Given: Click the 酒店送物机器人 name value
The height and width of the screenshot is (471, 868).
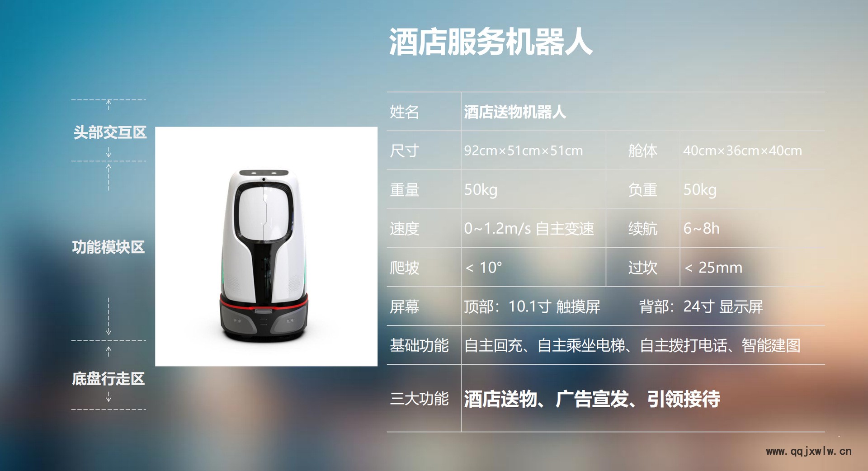Looking at the screenshot, I should pyautogui.click(x=515, y=112).
